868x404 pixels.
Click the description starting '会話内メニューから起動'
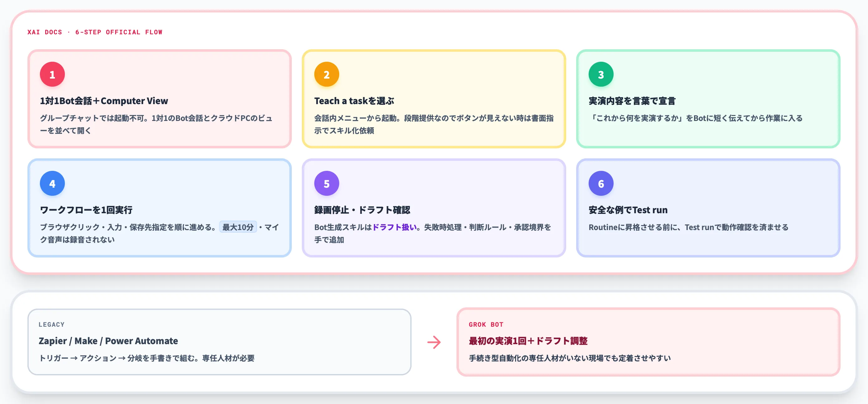[x=434, y=124]
